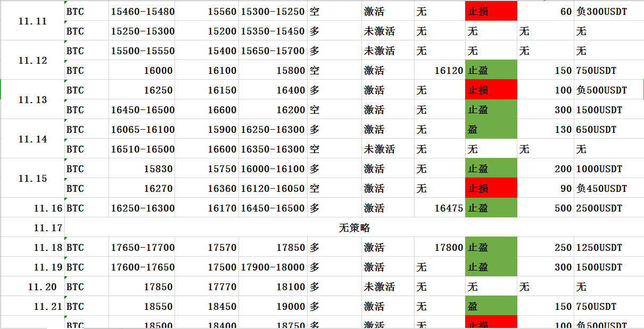Click the target cell 15800
The width and height of the screenshot is (644, 329).
[x=273, y=70]
